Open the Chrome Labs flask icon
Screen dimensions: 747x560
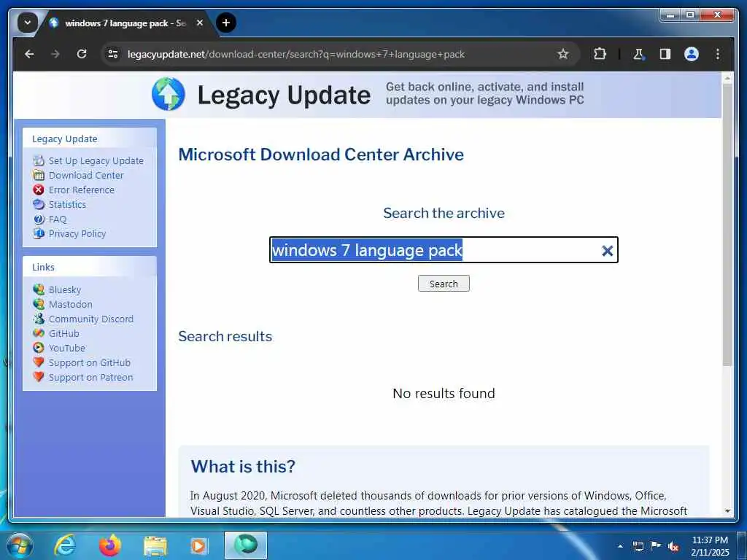pos(638,54)
